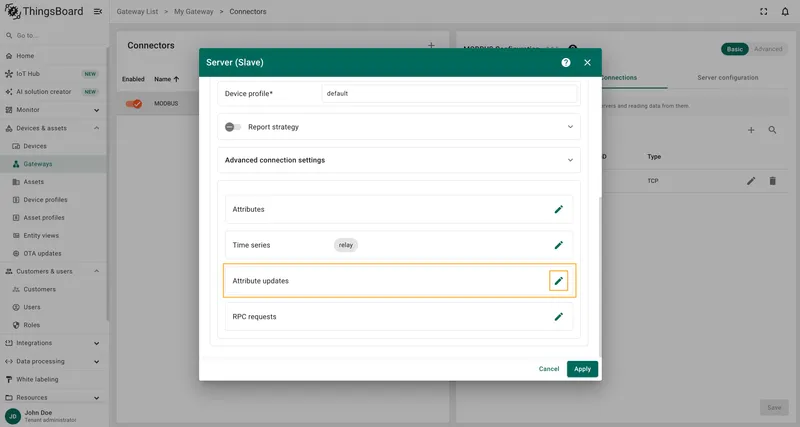The image size is (800, 427).
Task: Select Gateways in the sidebar
Action: point(53,164)
